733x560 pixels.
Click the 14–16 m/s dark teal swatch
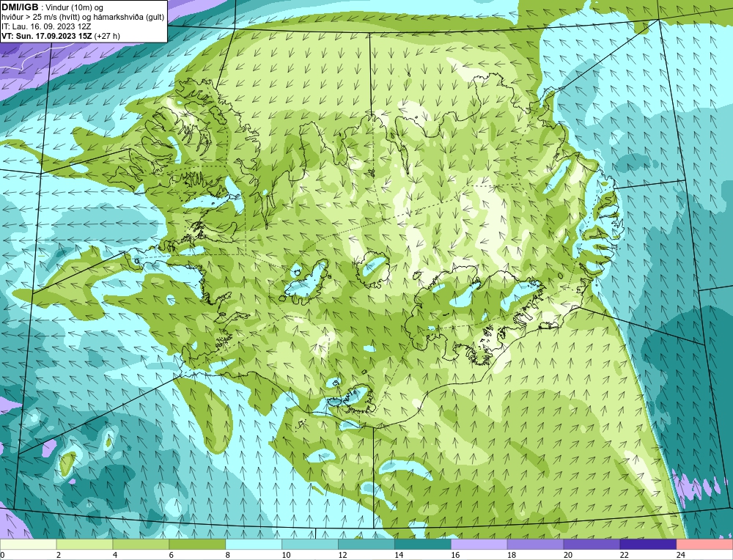(x=423, y=545)
